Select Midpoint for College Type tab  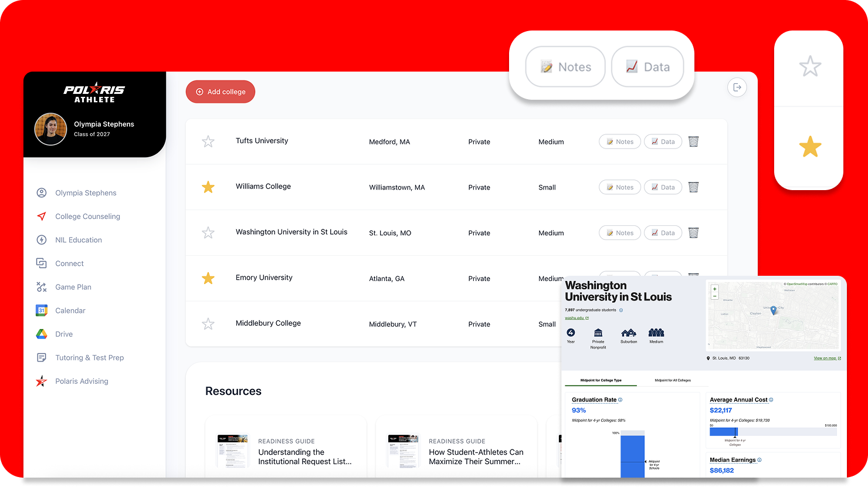point(601,380)
